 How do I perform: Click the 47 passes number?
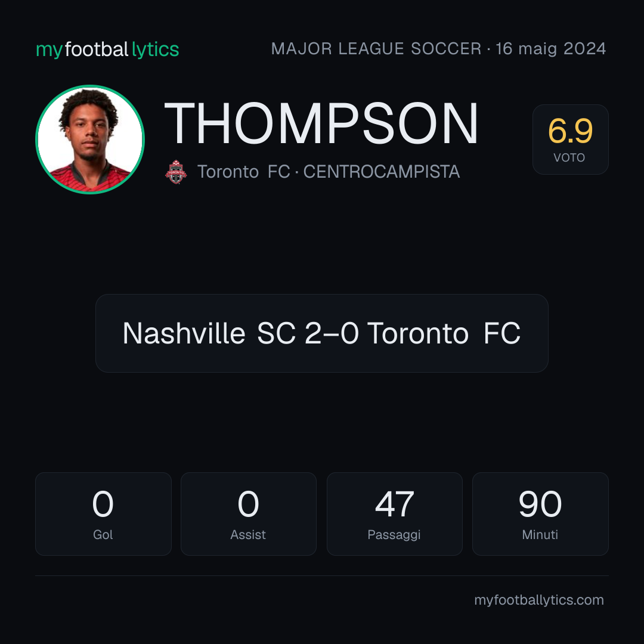coord(395,504)
